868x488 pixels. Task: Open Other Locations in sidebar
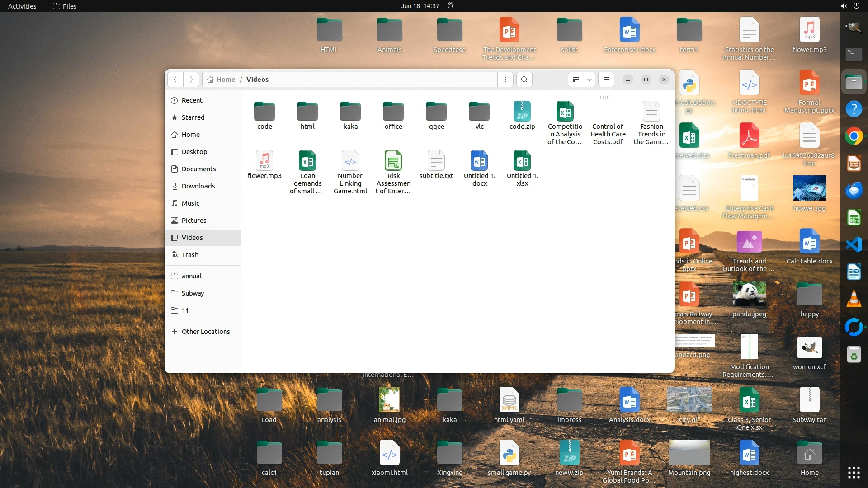205,332
